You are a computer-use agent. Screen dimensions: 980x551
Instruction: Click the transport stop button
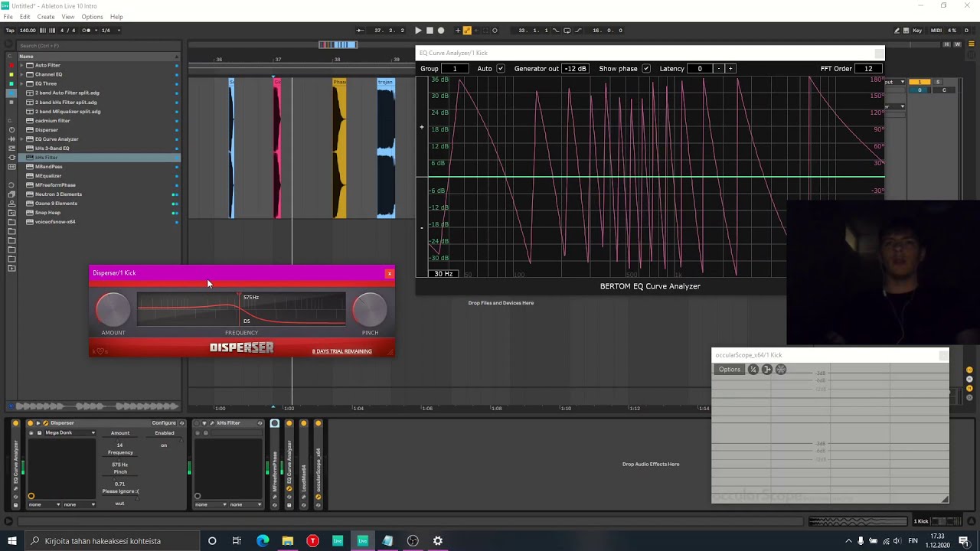tap(430, 31)
